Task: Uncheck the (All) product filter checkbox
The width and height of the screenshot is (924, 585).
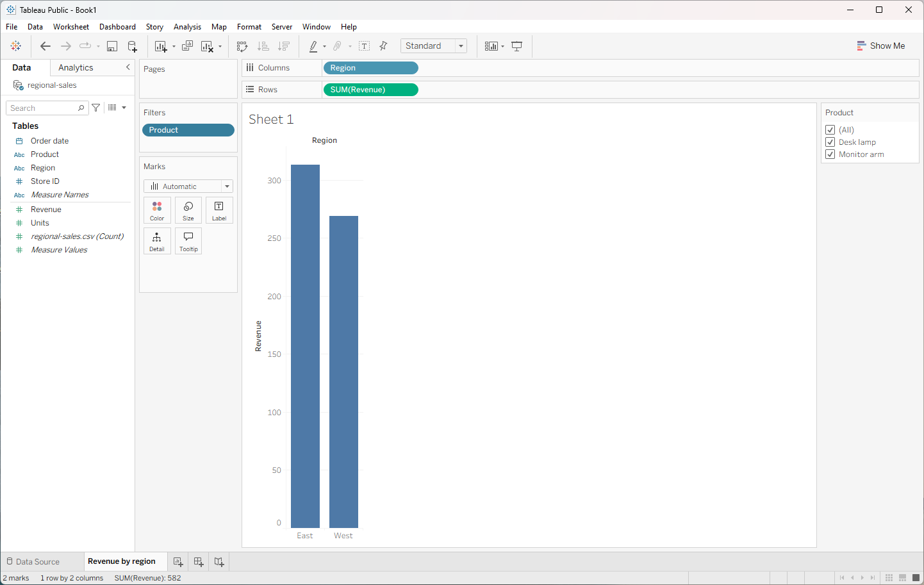Action: pyautogui.click(x=830, y=130)
